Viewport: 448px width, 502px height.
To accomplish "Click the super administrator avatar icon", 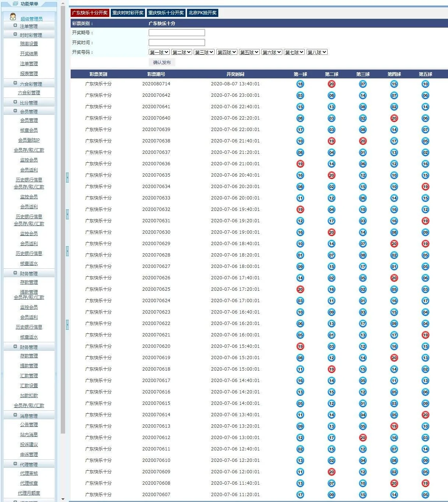I will coord(13,17).
